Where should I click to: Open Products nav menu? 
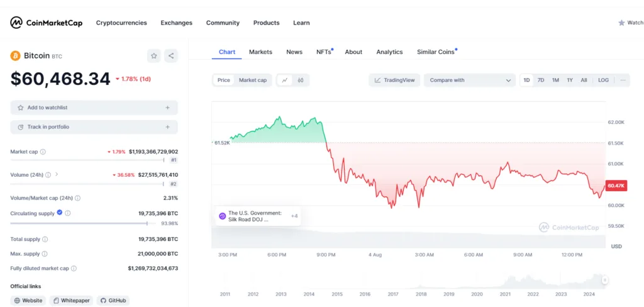pos(266,23)
